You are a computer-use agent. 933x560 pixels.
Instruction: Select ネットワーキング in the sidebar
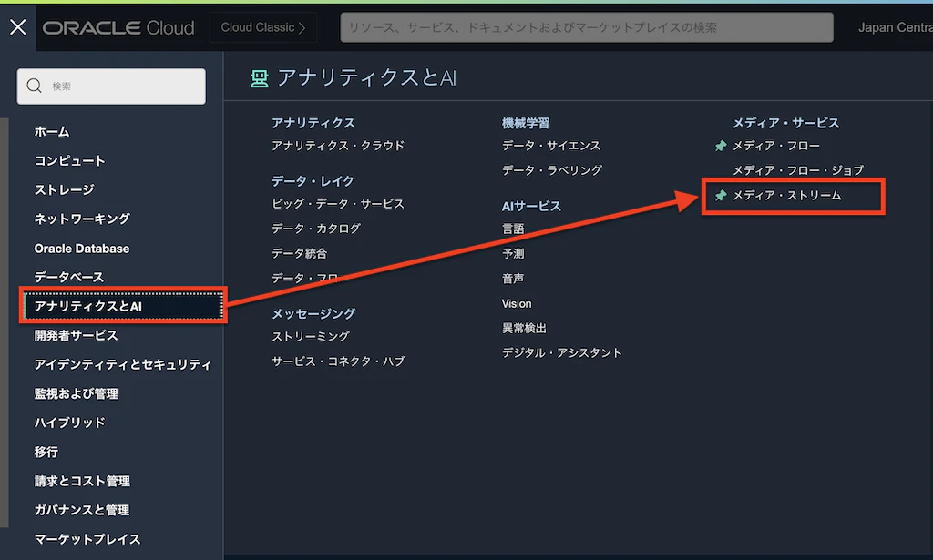pyautogui.click(x=82, y=219)
